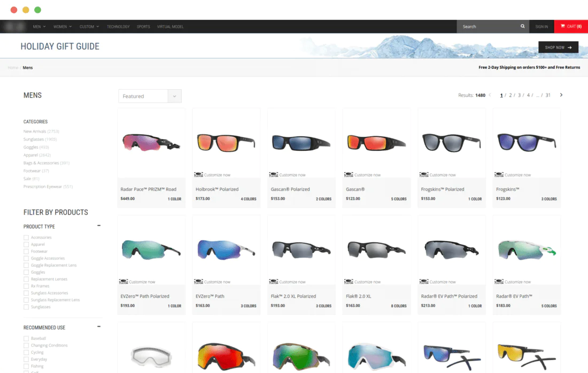Click the Gascan Polarized product title
Screen dimensions: 588x373
tap(290, 189)
